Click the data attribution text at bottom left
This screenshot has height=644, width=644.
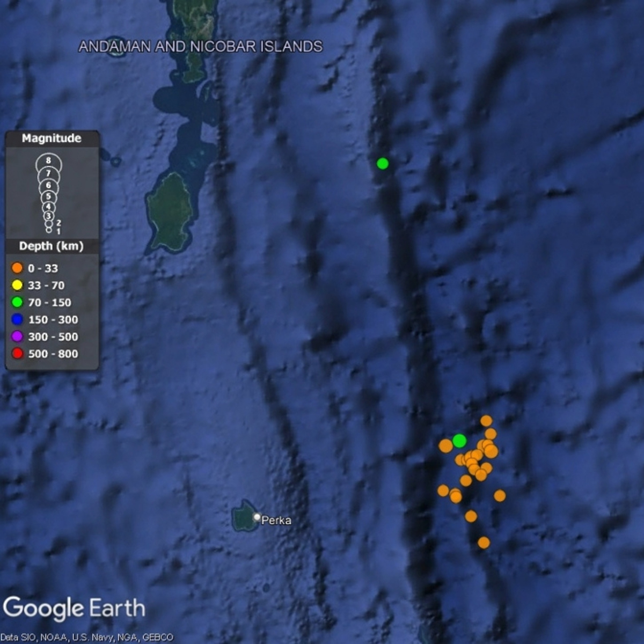pyautogui.click(x=87, y=637)
